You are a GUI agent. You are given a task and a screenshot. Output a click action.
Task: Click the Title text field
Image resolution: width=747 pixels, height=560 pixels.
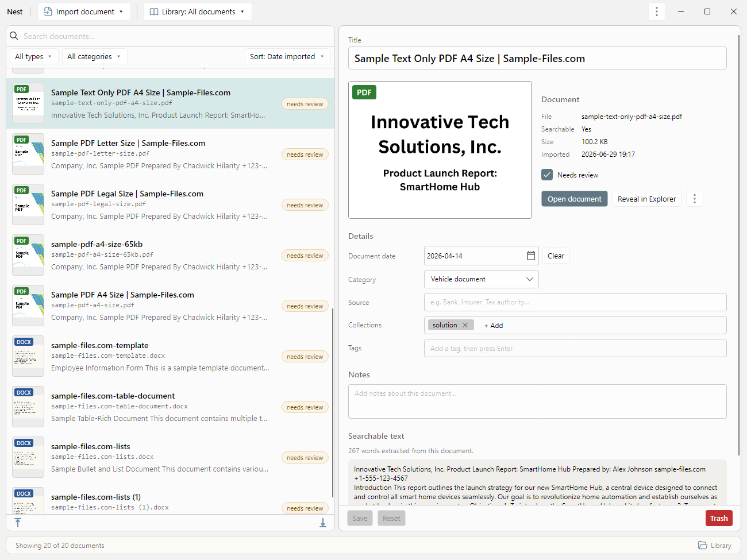click(537, 58)
